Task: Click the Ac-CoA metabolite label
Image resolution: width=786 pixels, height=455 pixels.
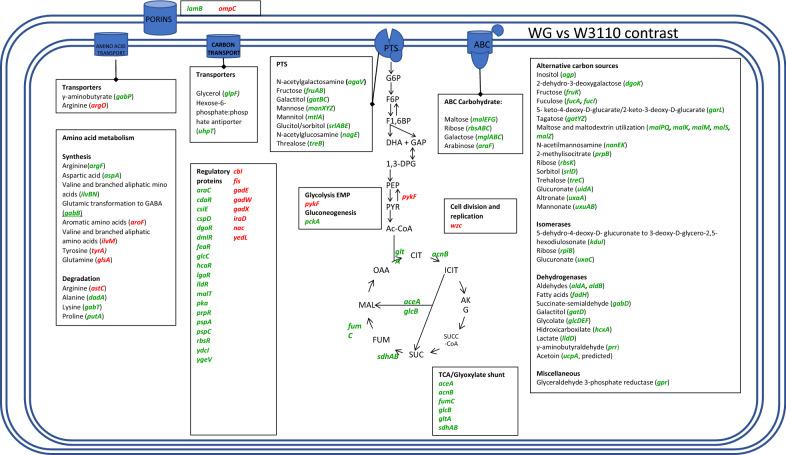Action: click(x=399, y=229)
